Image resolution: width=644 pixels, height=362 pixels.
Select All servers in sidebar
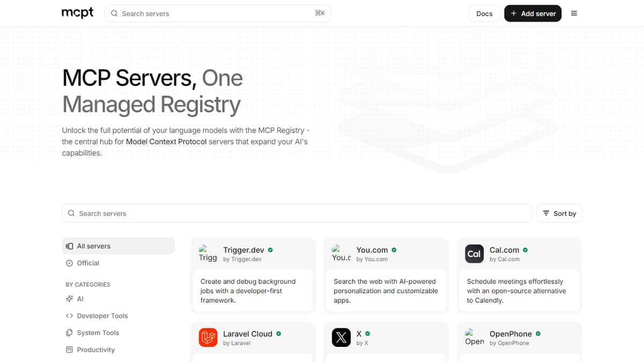[118, 246]
